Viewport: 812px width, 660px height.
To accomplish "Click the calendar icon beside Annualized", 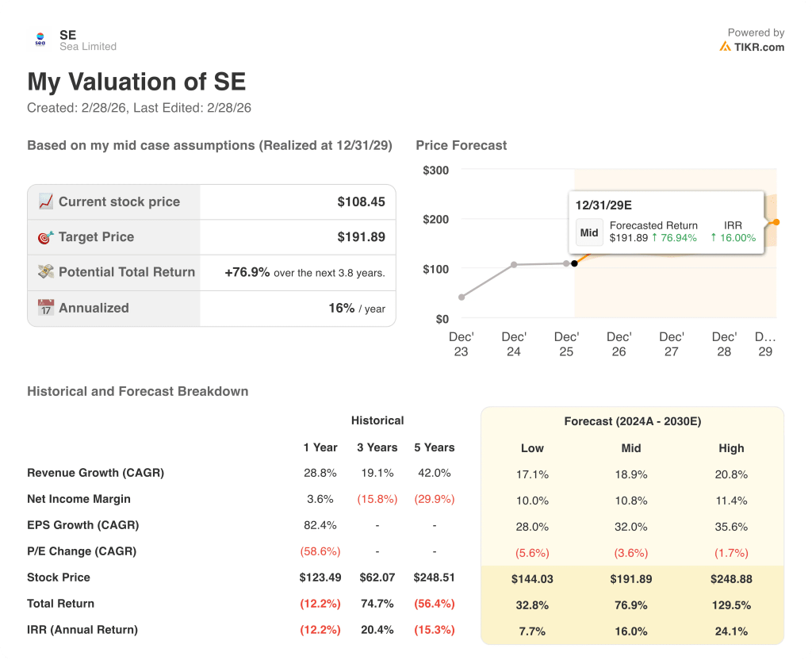I will (46, 308).
